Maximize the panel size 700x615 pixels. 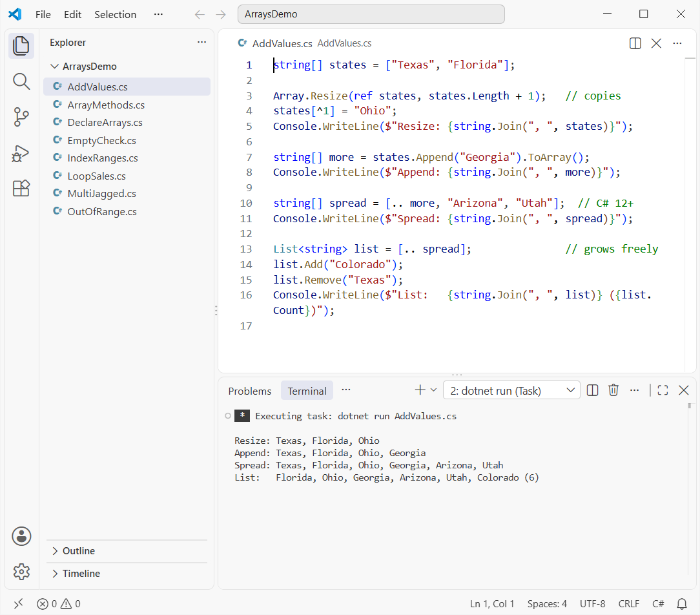click(x=663, y=390)
